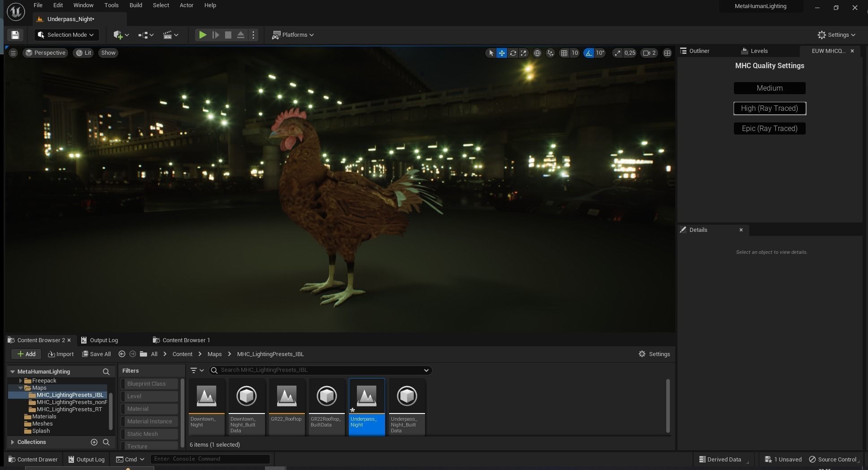The height and width of the screenshot is (470, 868).
Task: Click the Add button in Content Browser
Action: coord(26,354)
